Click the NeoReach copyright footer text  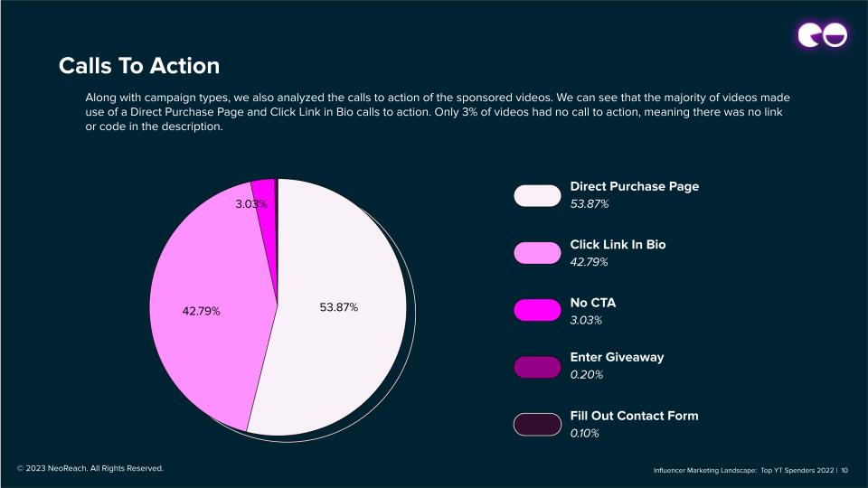click(x=90, y=468)
